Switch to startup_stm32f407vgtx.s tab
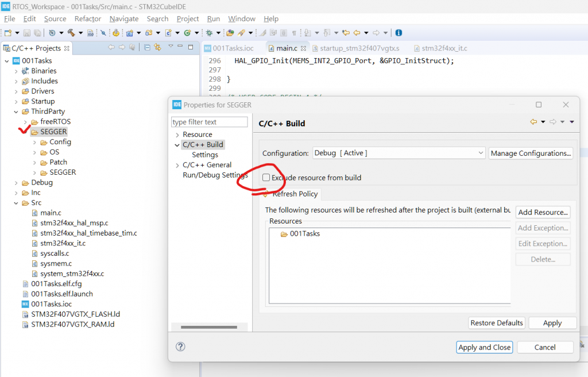 pyautogui.click(x=355, y=48)
